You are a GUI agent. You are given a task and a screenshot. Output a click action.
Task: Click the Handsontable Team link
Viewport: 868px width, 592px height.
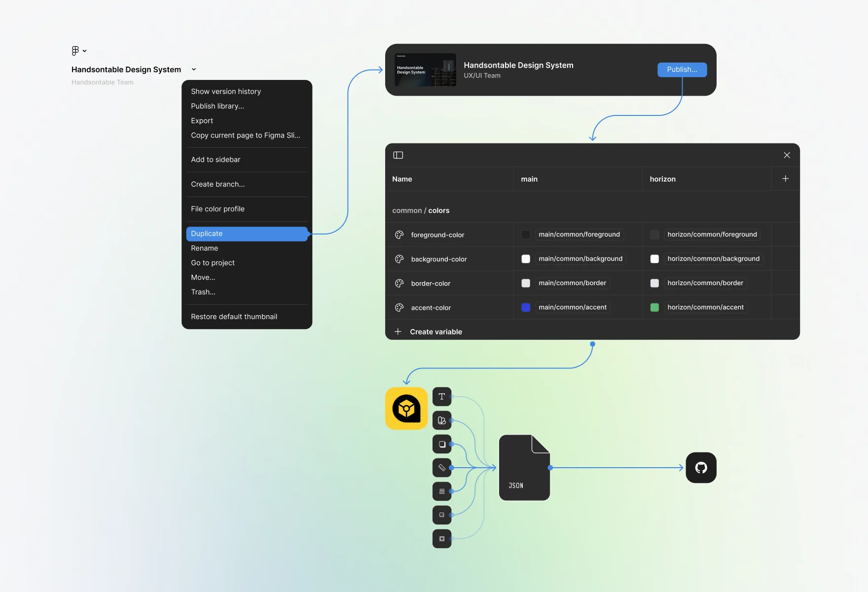click(103, 82)
